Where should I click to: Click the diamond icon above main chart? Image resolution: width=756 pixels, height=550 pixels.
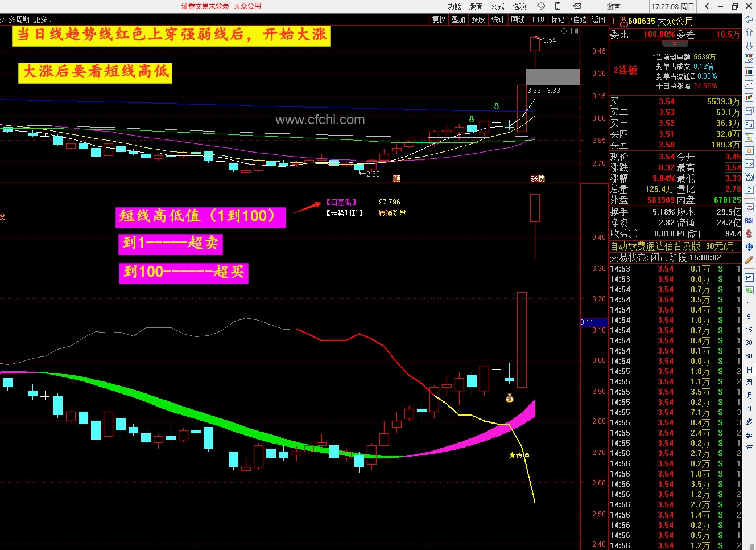coord(564,31)
